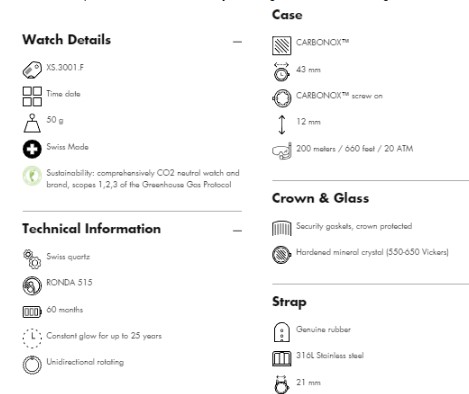Screen dimensions: 469x394
Task: Click the RONDA 515 movement icon
Action: click(32, 286)
